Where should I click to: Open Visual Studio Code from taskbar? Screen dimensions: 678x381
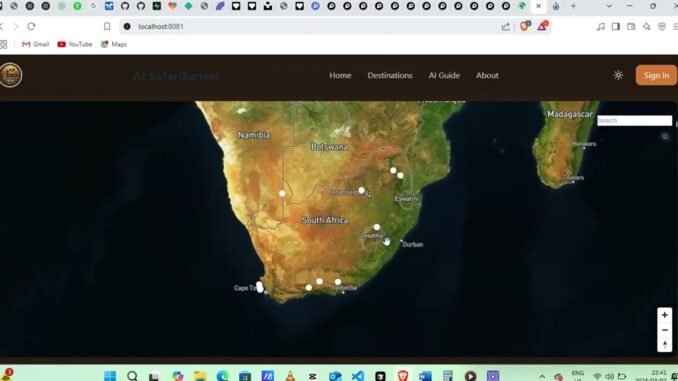click(x=358, y=375)
